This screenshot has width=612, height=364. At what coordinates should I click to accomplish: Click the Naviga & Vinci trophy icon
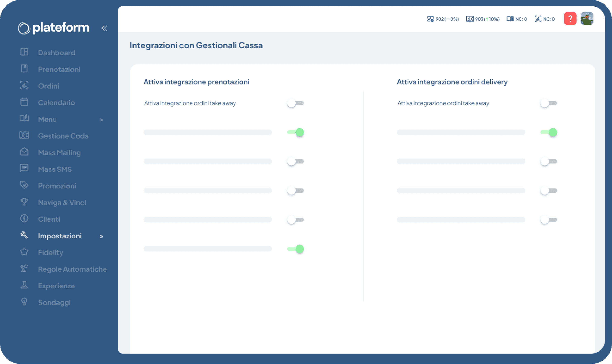(x=24, y=202)
